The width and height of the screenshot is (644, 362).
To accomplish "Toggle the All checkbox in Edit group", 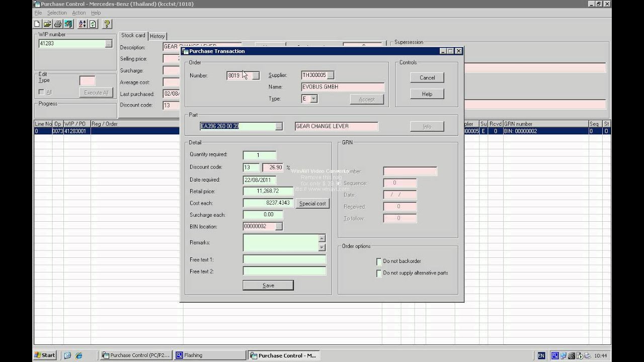I will click(x=41, y=92).
